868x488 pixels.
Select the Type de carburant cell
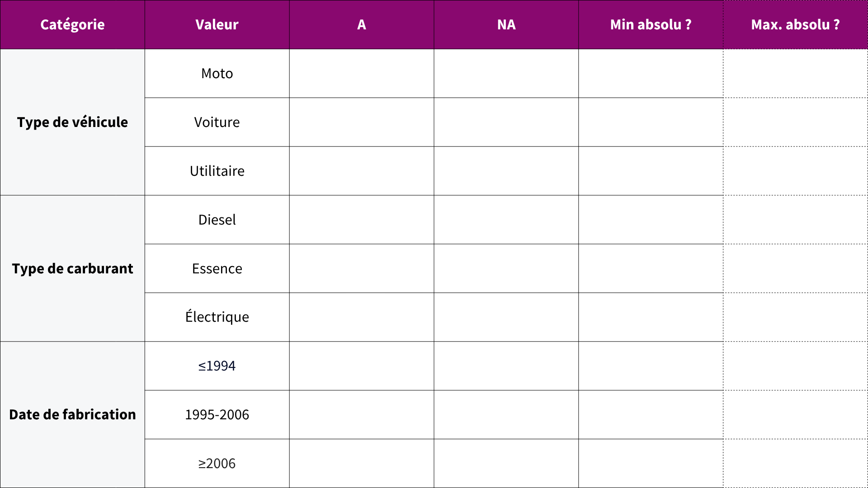72,268
